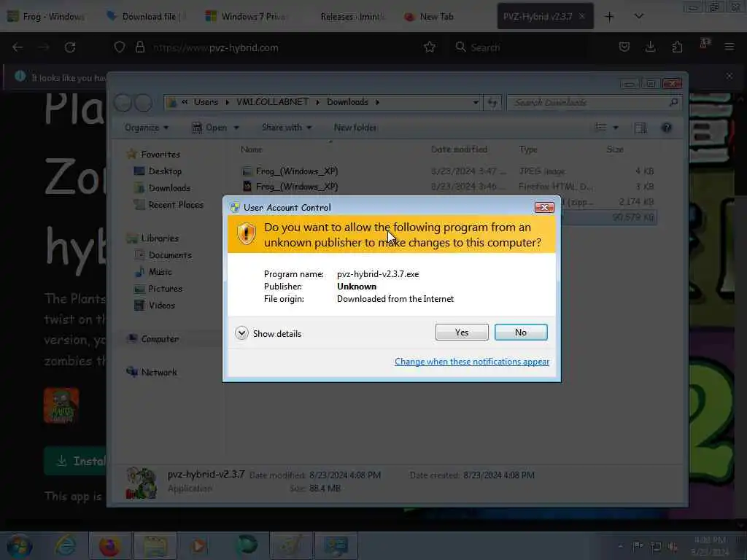The width and height of the screenshot is (747, 560).
Task: Click Yes in User Account Control dialog
Action: [462, 332]
